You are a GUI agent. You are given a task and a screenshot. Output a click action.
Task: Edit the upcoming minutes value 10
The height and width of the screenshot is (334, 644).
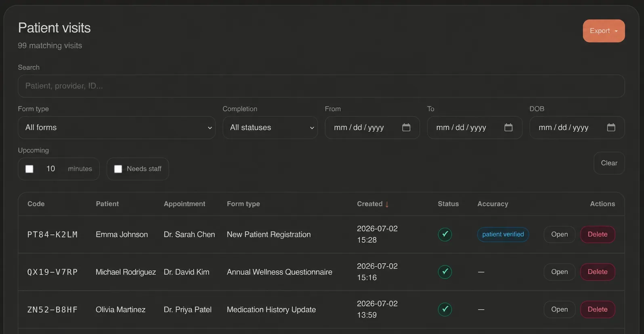pyautogui.click(x=50, y=169)
